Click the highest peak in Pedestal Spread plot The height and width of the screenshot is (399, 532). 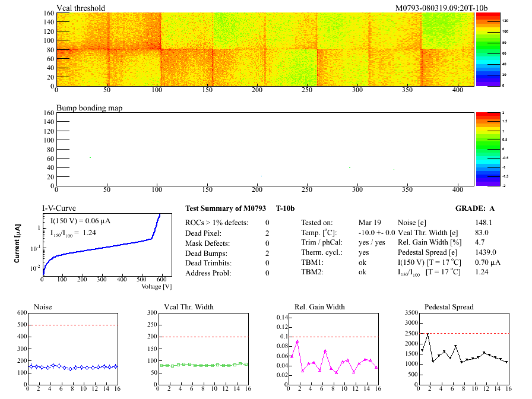[427, 334]
